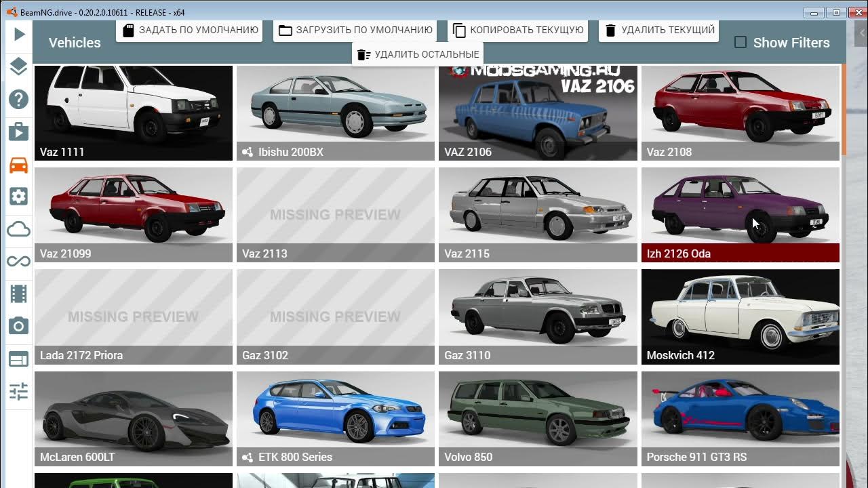This screenshot has width=868, height=488.
Task: Click ЗАГРУЗИТЬ ПО УМОЛЧАНИЮ button
Action: coord(355,30)
